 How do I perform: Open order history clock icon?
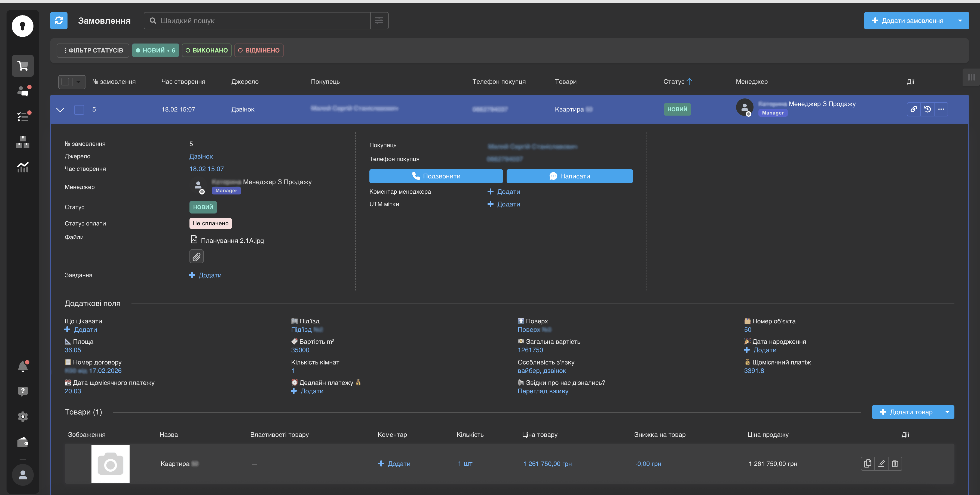coord(927,109)
